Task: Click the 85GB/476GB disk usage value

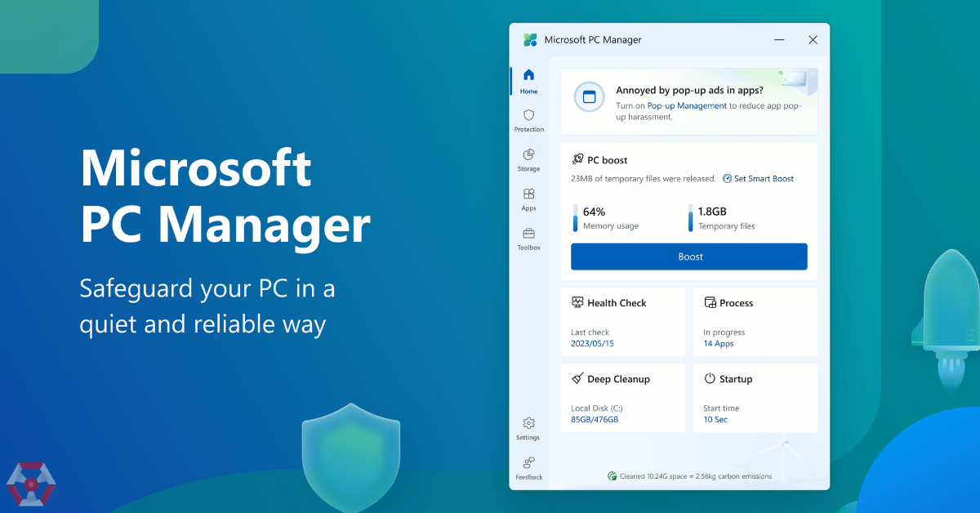Action: click(x=595, y=420)
